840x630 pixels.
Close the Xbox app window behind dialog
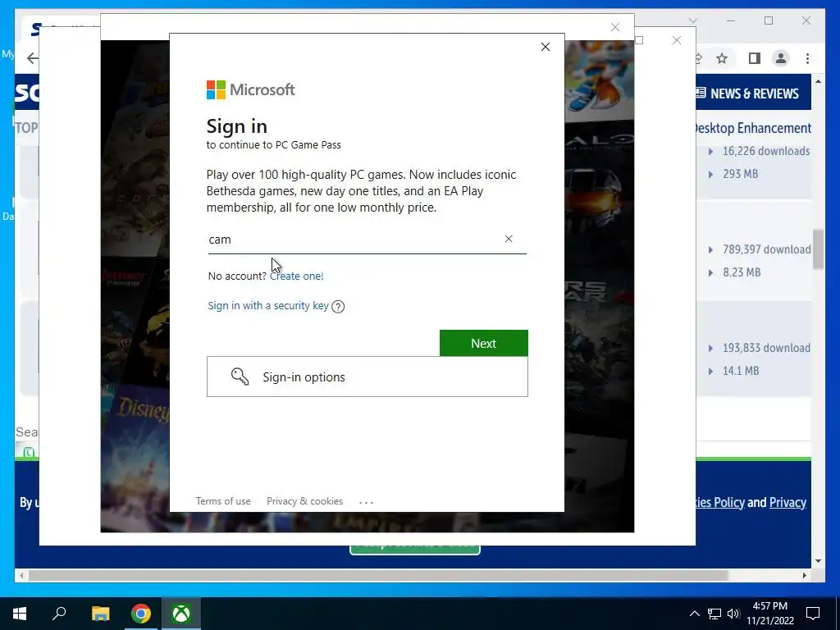coord(615,27)
